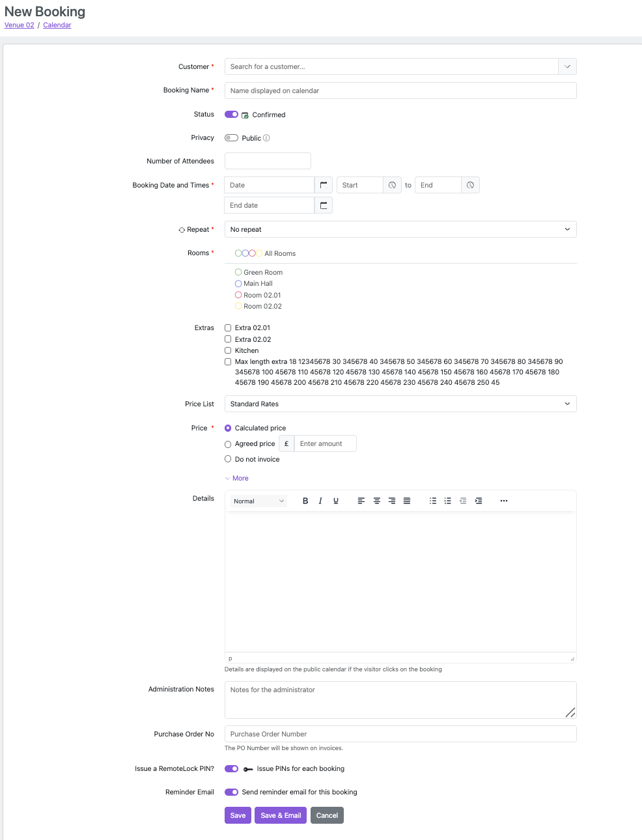Open the clock picker for Start time

click(392, 185)
